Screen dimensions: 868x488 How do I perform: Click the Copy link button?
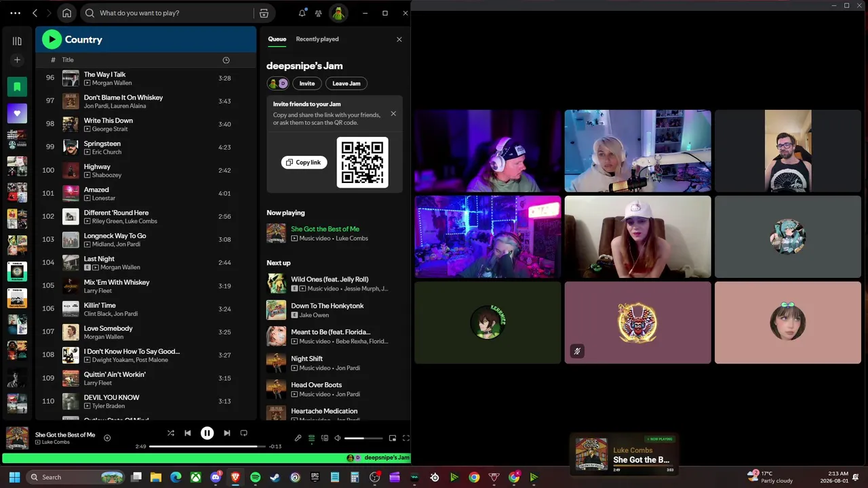point(304,163)
